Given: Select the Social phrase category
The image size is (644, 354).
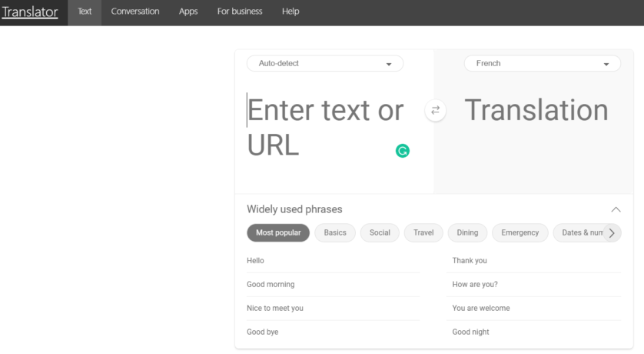Looking at the screenshot, I should pos(380,232).
